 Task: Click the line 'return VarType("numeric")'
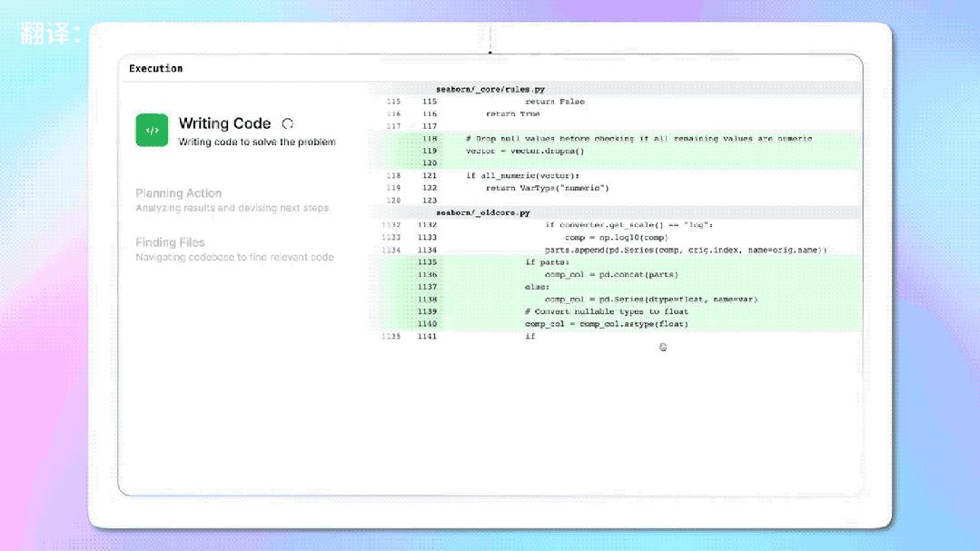pyautogui.click(x=548, y=187)
